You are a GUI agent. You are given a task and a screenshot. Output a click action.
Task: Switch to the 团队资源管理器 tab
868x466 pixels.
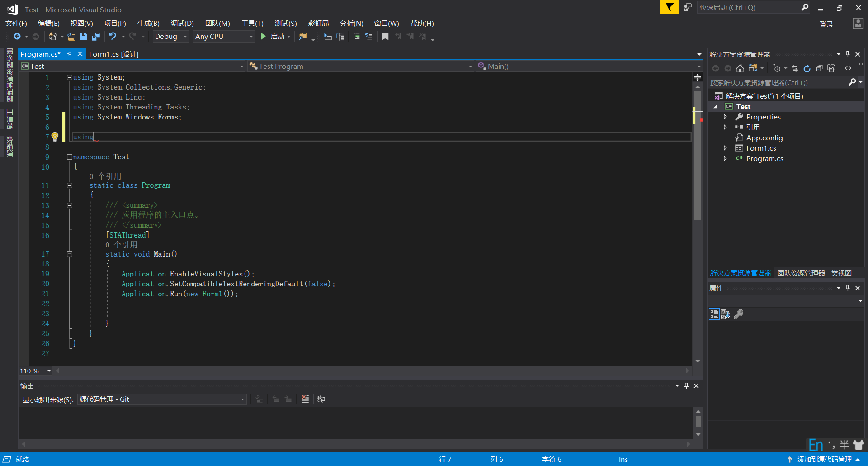click(801, 273)
